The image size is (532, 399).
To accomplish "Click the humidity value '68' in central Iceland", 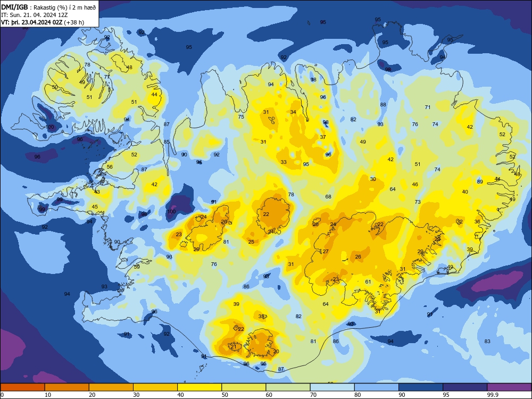I will (328, 196).
